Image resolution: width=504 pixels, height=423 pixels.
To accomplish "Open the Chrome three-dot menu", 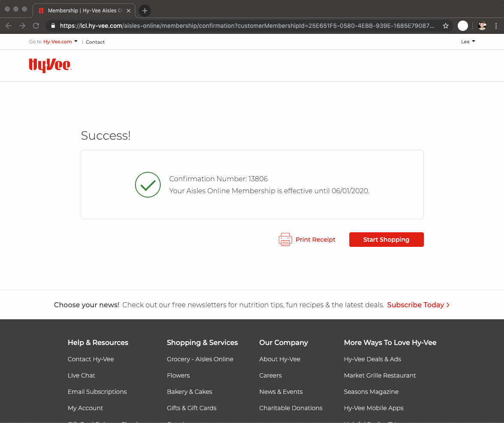I will coord(496,26).
